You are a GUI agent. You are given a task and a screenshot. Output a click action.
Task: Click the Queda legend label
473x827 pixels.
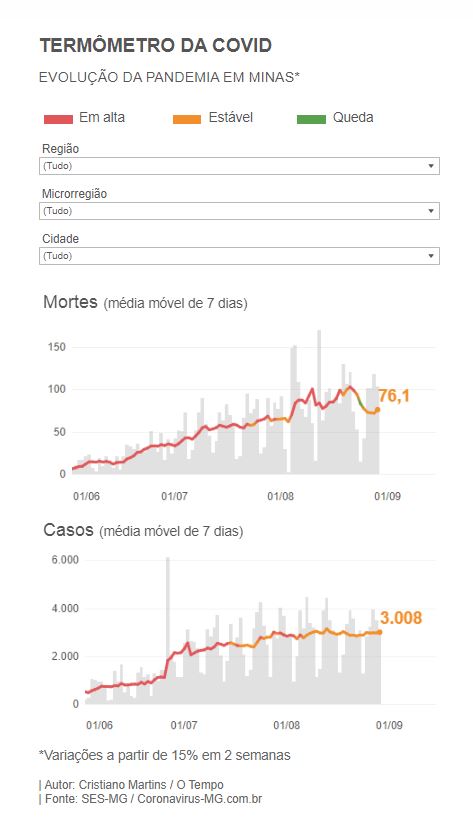(x=353, y=117)
